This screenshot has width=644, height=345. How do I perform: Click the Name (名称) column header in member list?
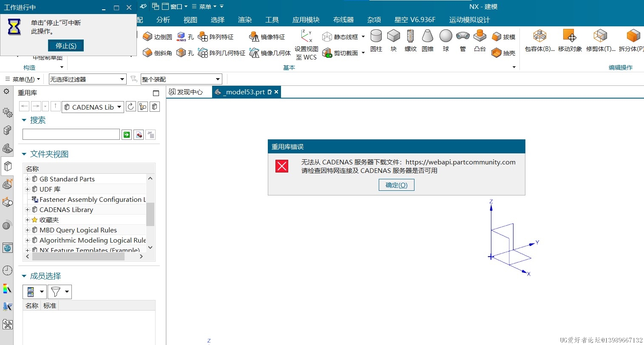pos(32,305)
